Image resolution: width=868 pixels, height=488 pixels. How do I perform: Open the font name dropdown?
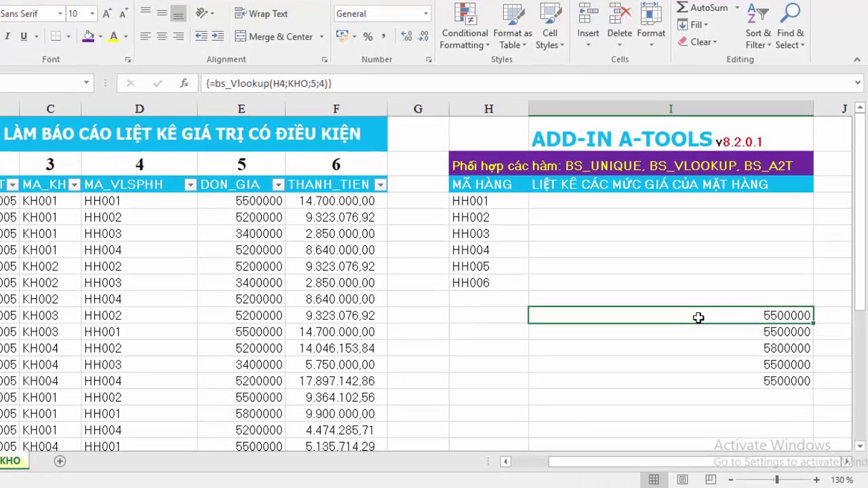click(60, 14)
